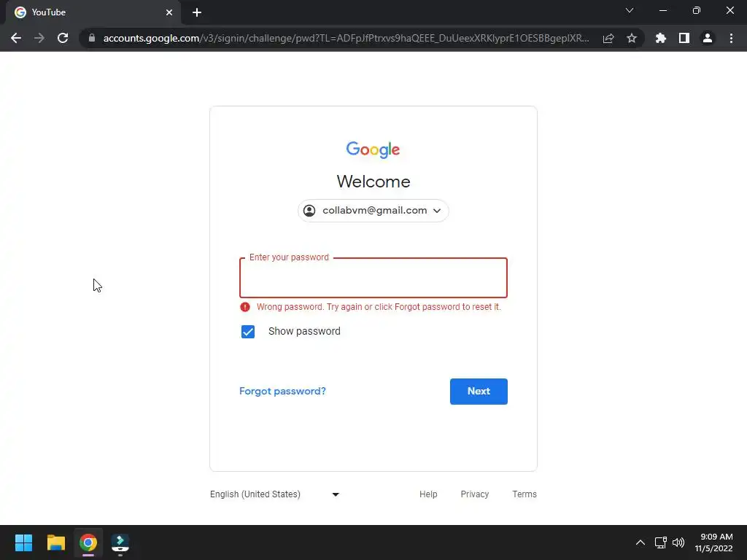Image resolution: width=747 pixels, height=560 pixels.
Task: Open the Privacy link
Action: point(474,494)
